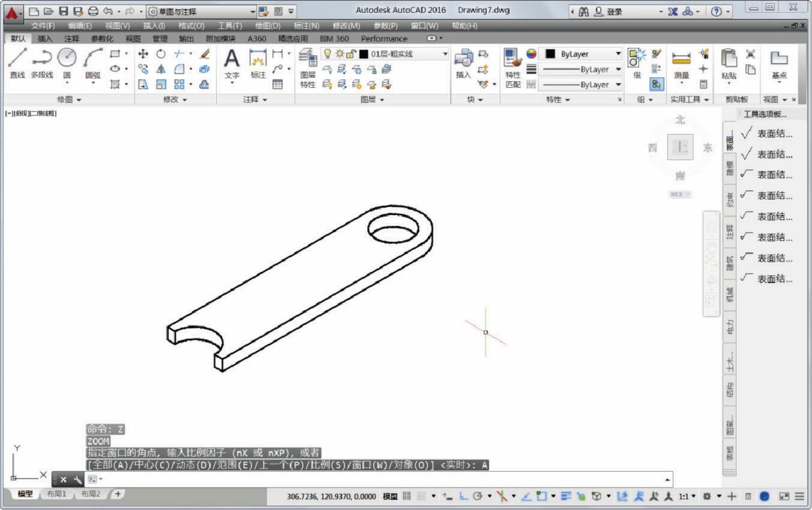This screenshot has width=812, height=510.
Task: Click the layer color black swatch
Action: 364,54
